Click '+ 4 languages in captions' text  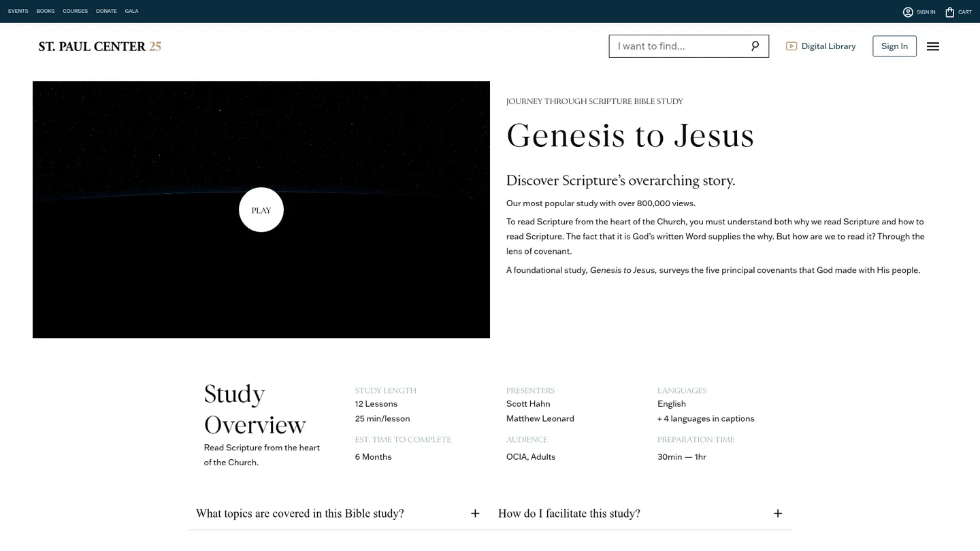pos(706,419)
